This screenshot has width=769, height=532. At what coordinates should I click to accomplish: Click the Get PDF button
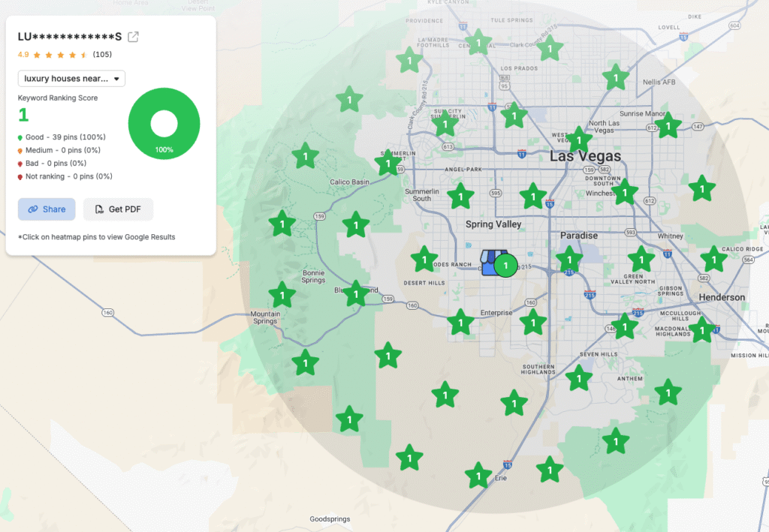118,209
